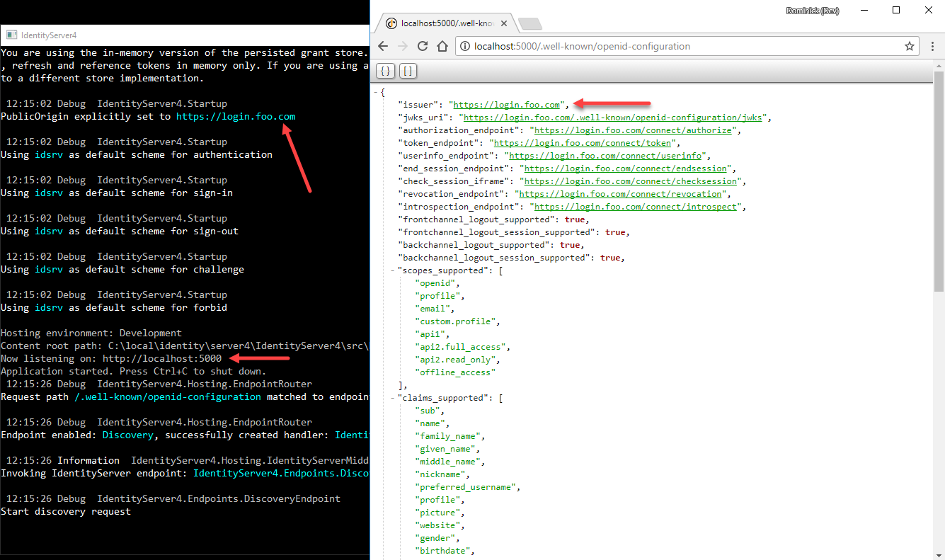The image size is (945, 560).
Task: Collapse the scopes_supported array
Action: 391,270
